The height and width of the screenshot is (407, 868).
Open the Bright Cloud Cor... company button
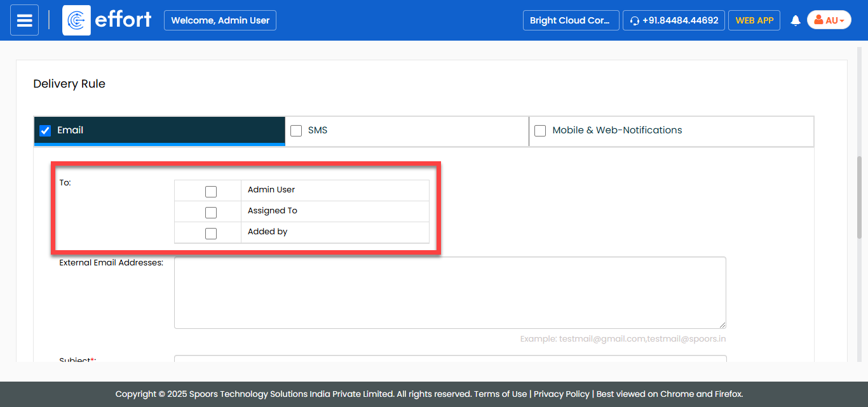point(570,20)
